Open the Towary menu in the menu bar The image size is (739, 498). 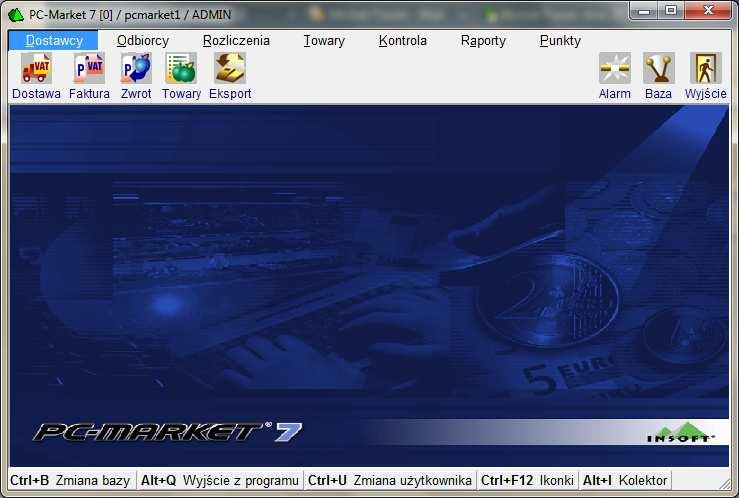(324, 41)
